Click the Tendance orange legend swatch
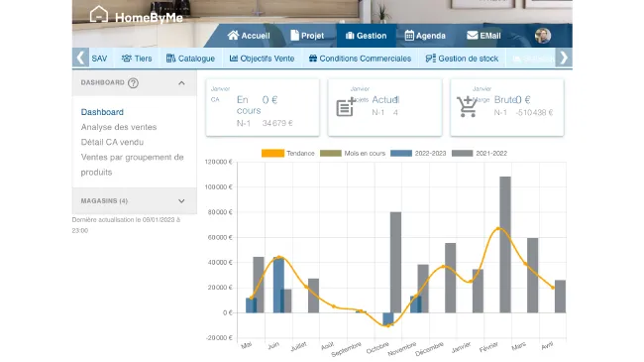644x362 pixels. tap(272, 153)
